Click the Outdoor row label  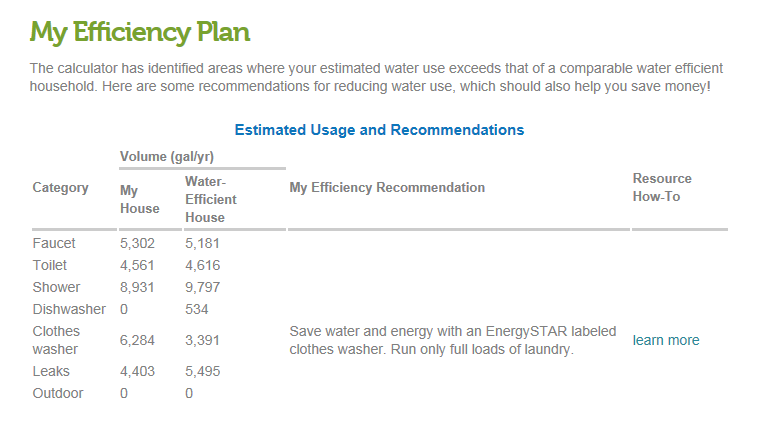(58, 394)
